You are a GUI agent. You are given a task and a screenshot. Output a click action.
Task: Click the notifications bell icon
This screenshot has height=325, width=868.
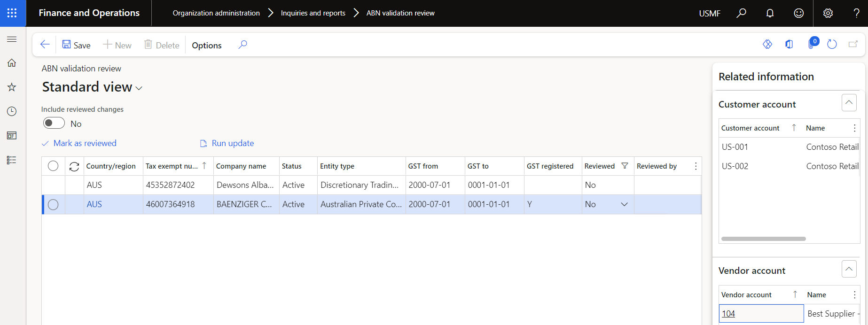tap(770, 13)
